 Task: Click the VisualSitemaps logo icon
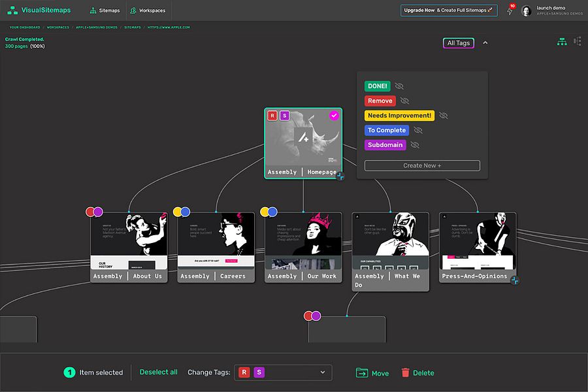[11, 10]
